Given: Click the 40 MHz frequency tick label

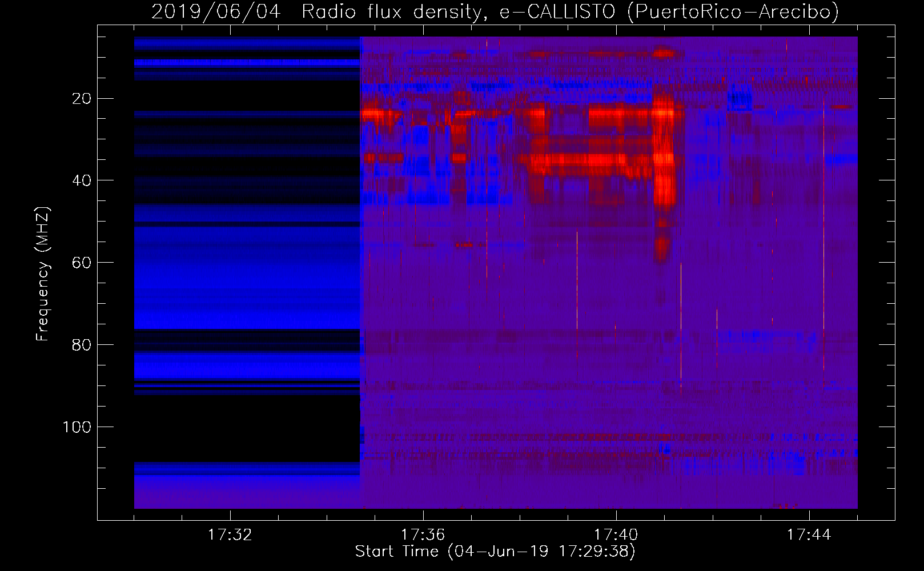Looking at the screenshot, I should coord(82,180).
